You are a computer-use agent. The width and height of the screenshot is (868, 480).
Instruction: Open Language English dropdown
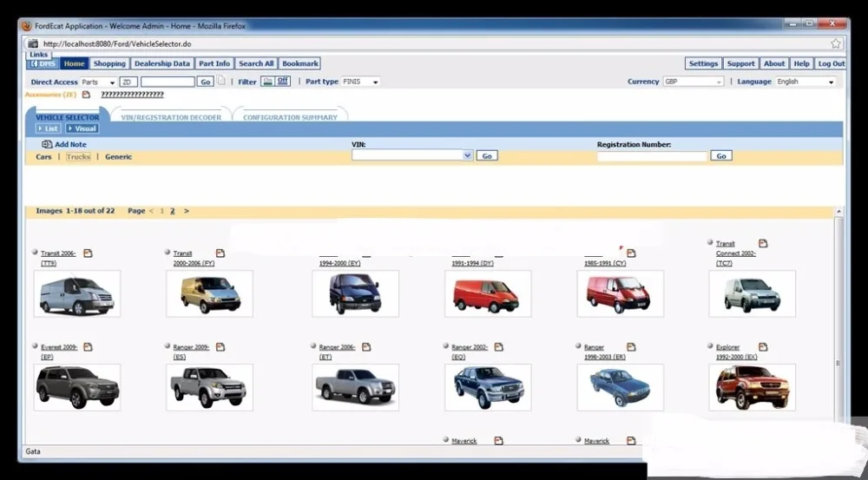[806, 82]
